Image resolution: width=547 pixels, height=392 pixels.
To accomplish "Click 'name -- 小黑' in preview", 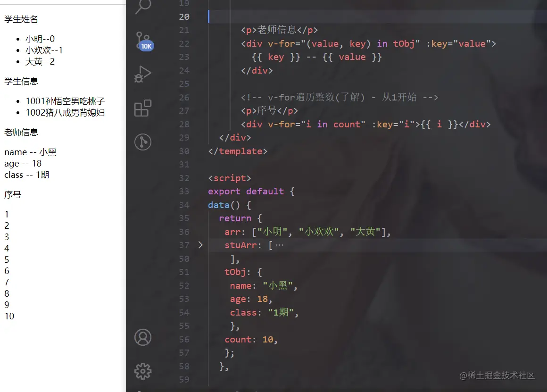I will (30, 152).
